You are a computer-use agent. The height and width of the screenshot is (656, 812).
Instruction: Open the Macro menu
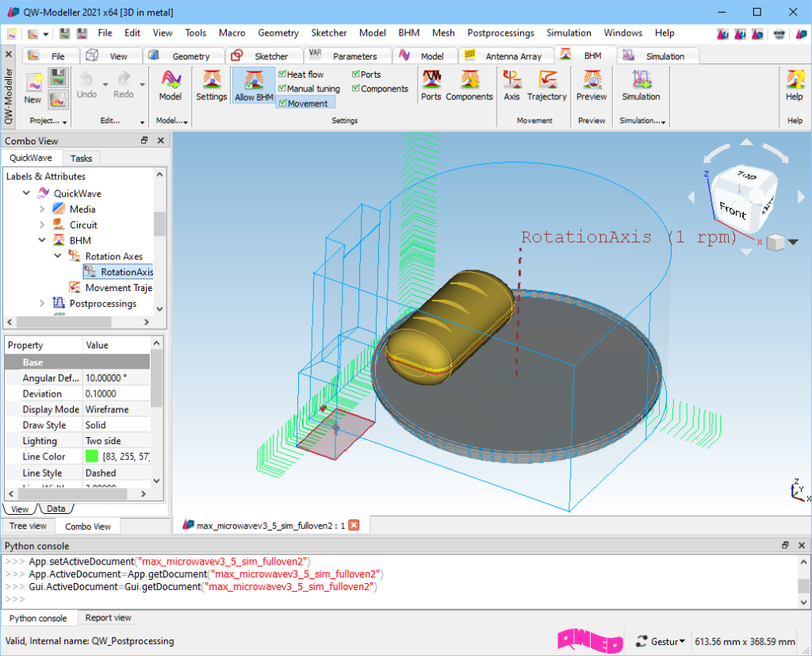232,33
